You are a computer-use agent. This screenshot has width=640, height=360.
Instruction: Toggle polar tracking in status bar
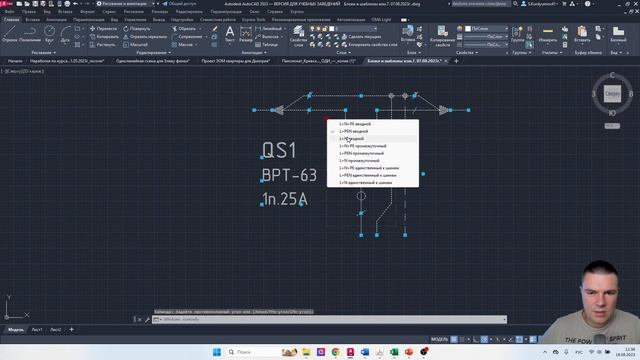pyautogui.click(x=484, y=339)
